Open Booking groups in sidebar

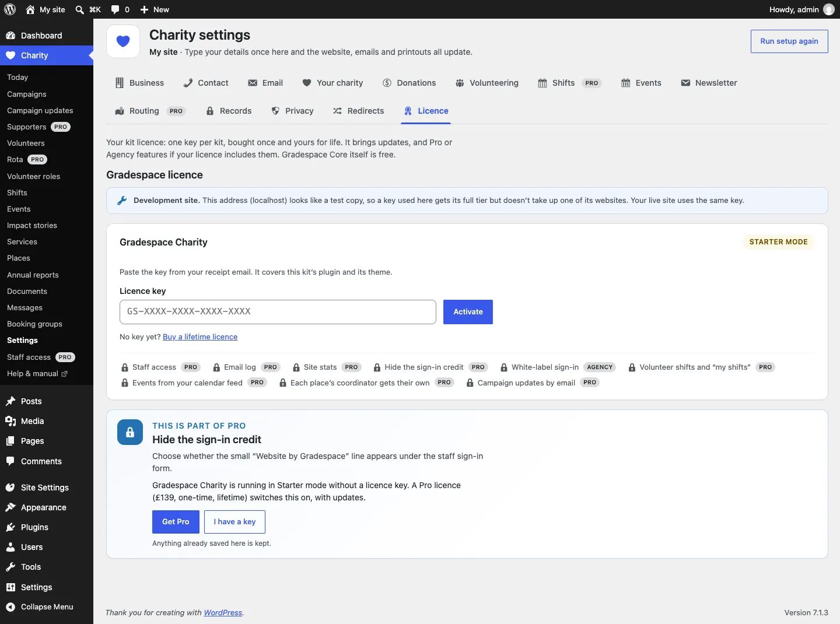34,324
